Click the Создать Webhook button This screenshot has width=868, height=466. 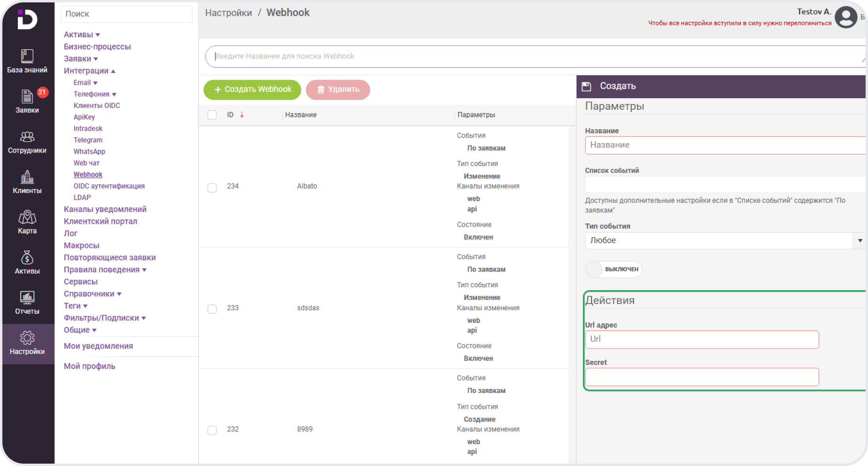tap(252, 90)
